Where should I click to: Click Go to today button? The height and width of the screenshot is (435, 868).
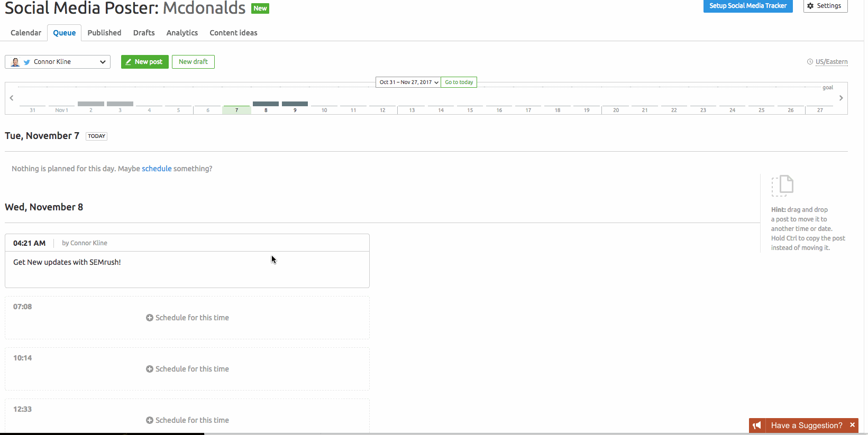click(459, 82)
